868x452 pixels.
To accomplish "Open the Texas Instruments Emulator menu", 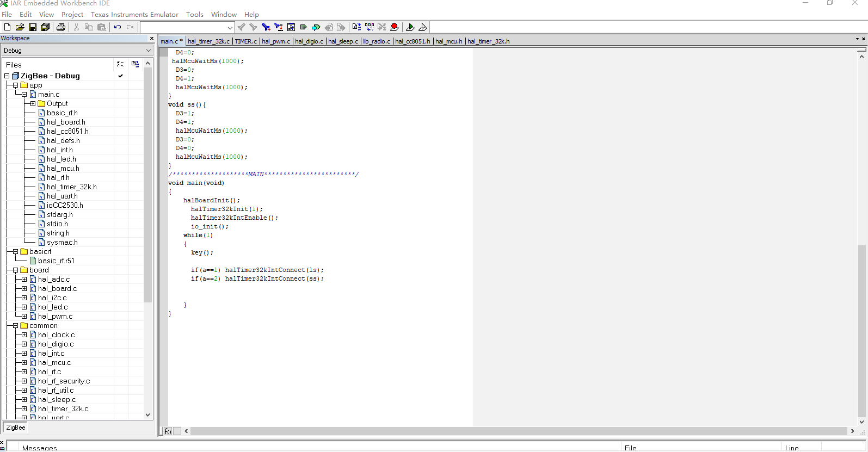I will coord(134,15).
